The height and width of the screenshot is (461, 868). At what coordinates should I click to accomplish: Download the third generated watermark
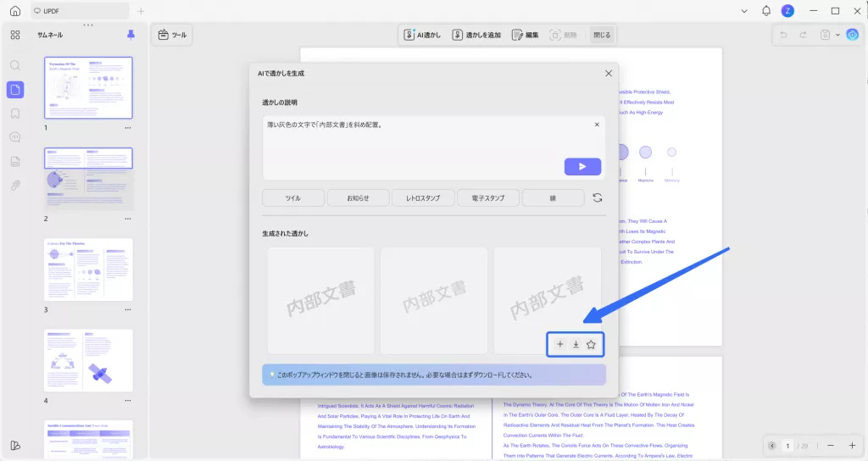tap(576, 344)
